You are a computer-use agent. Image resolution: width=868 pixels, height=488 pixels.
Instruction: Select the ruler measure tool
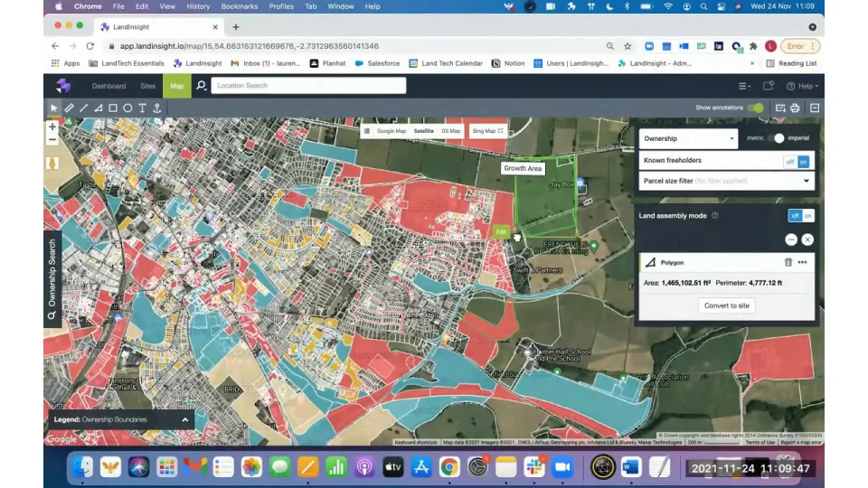click(x=69, y=108)
